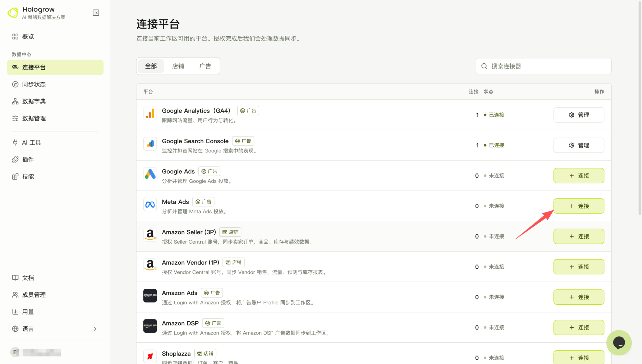Focus the 搜索连接器 search field
642x364 pixels.
(544, 66)
